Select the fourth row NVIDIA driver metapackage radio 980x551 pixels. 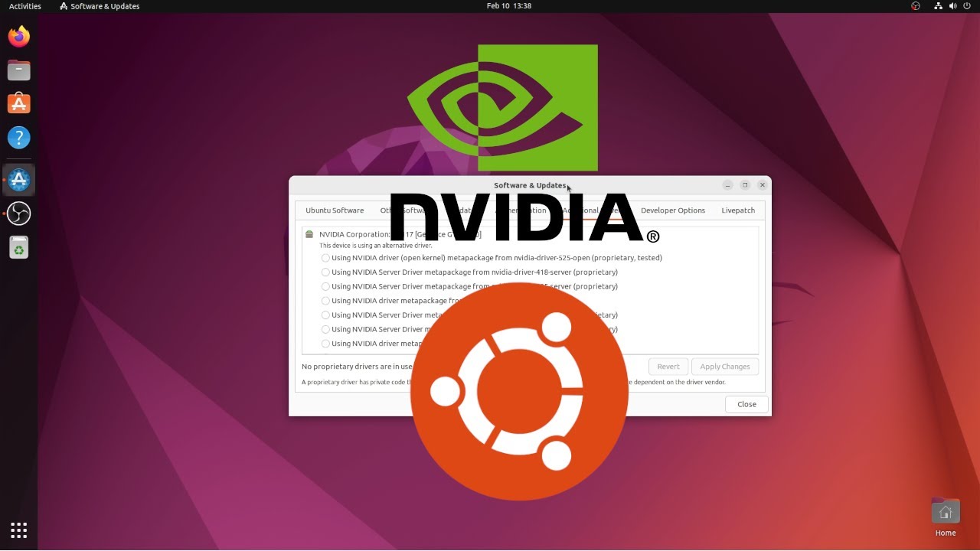[x=325, y=301]
